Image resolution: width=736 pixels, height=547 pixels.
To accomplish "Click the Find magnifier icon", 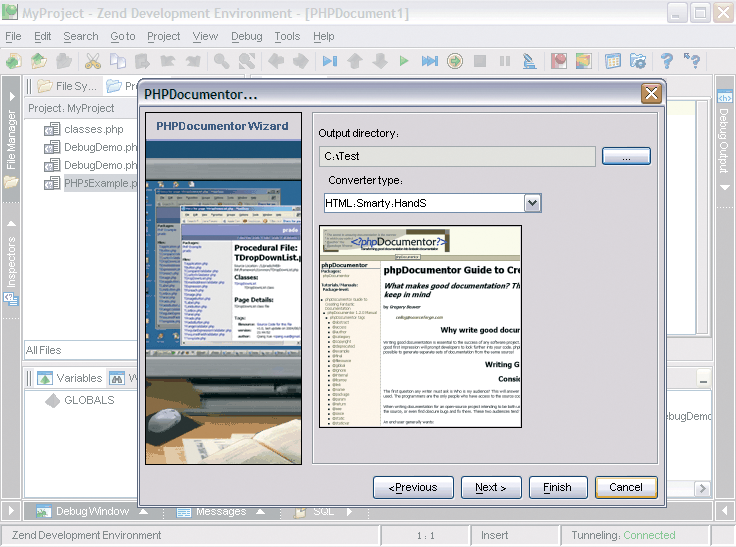I will (x=221, y=61).
